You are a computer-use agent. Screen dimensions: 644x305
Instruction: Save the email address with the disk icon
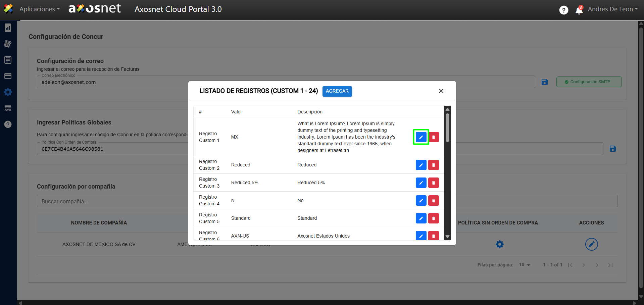[545, 82]
